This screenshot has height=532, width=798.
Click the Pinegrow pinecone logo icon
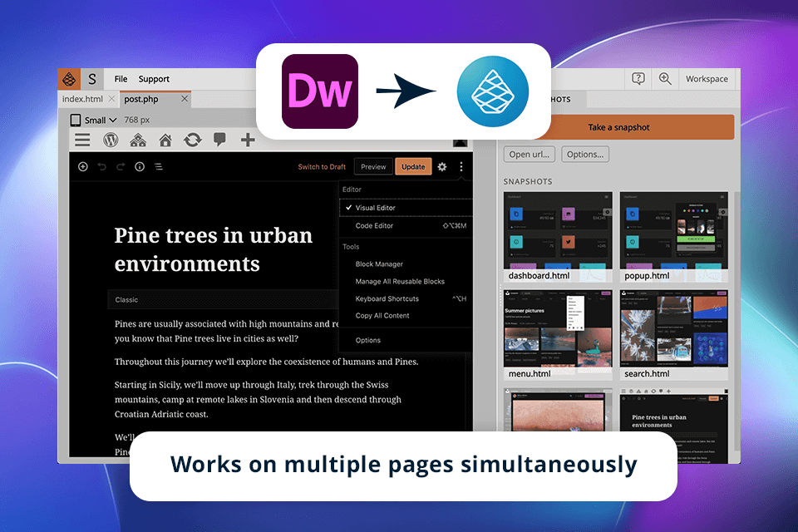69,79
